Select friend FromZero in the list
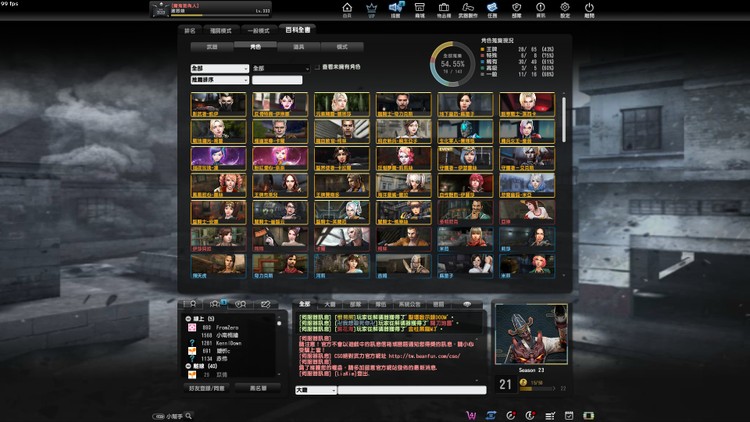 click(x=228, y=328)
